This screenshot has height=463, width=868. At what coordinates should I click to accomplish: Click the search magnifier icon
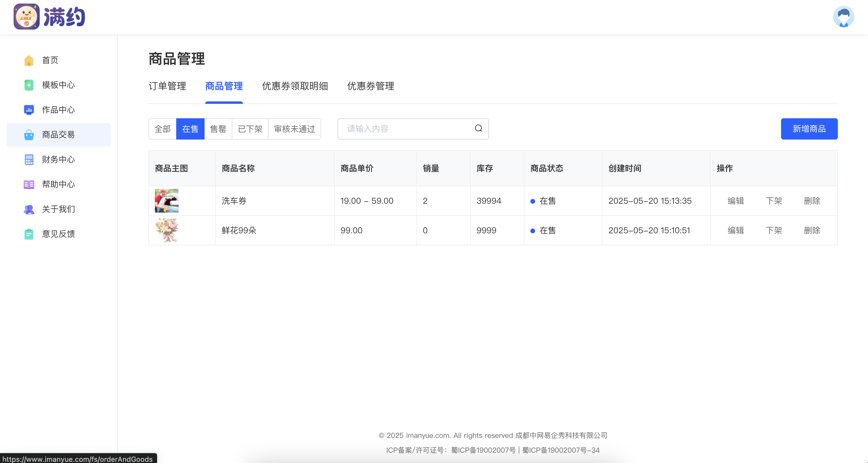pos(478,128)
